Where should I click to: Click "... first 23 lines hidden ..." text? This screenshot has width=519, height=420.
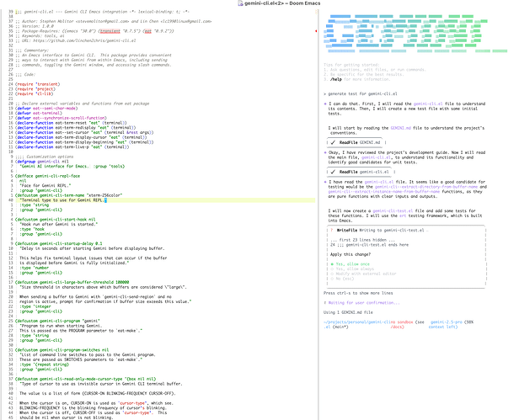(x=362, y=240)
